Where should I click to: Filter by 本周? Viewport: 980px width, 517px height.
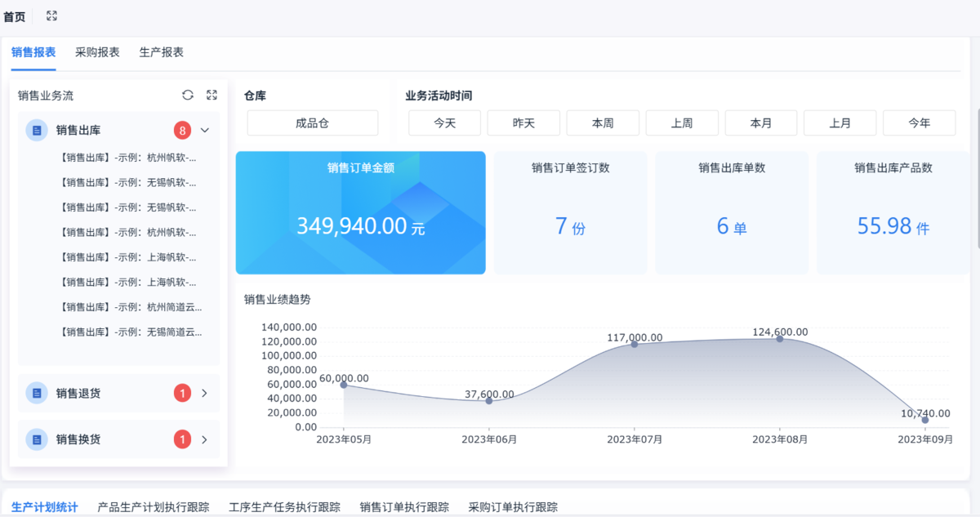click(x=603, y=123)
